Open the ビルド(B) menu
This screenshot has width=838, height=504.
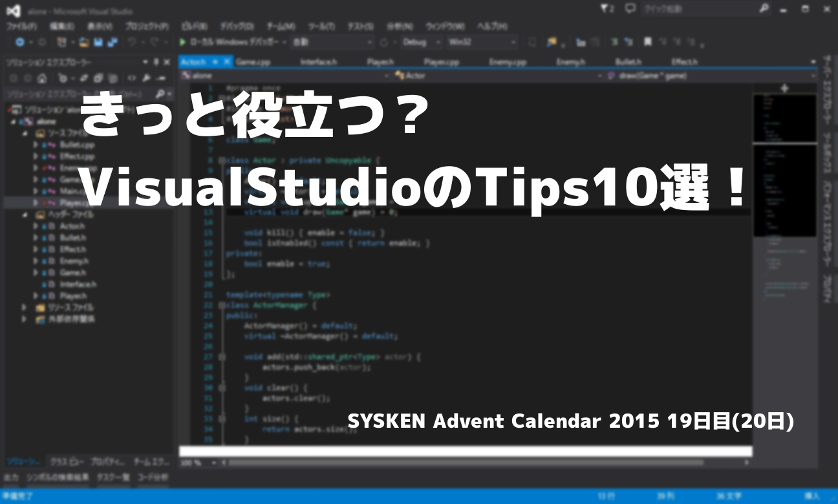coord(194,26)
